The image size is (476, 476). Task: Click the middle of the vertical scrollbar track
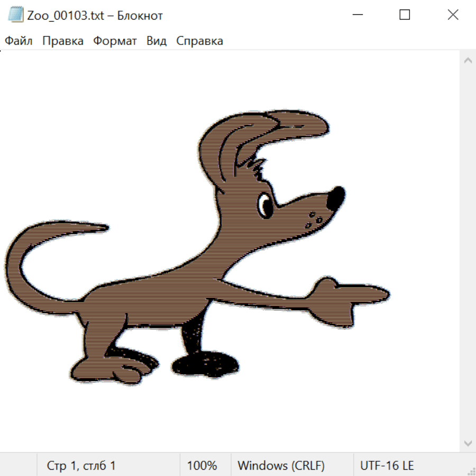tap(468, 252)
